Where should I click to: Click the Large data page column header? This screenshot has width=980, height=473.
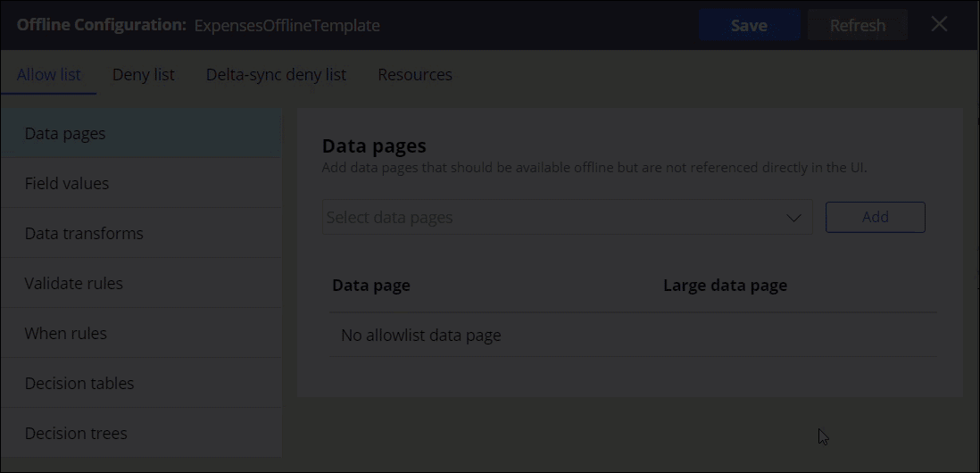[x=725, y=286]
